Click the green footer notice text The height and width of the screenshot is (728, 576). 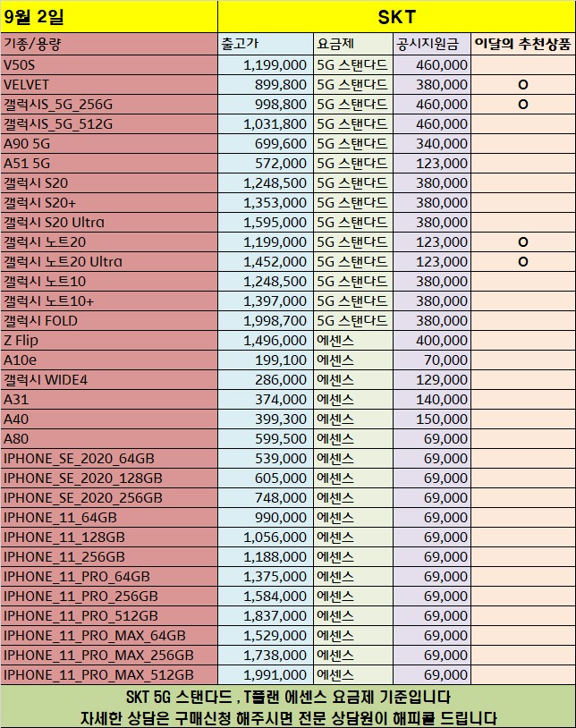click(288, 707)
